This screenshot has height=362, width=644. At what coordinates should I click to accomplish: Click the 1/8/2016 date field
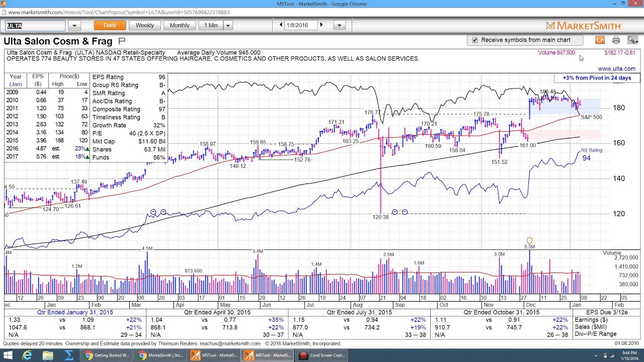click(301, 25)
